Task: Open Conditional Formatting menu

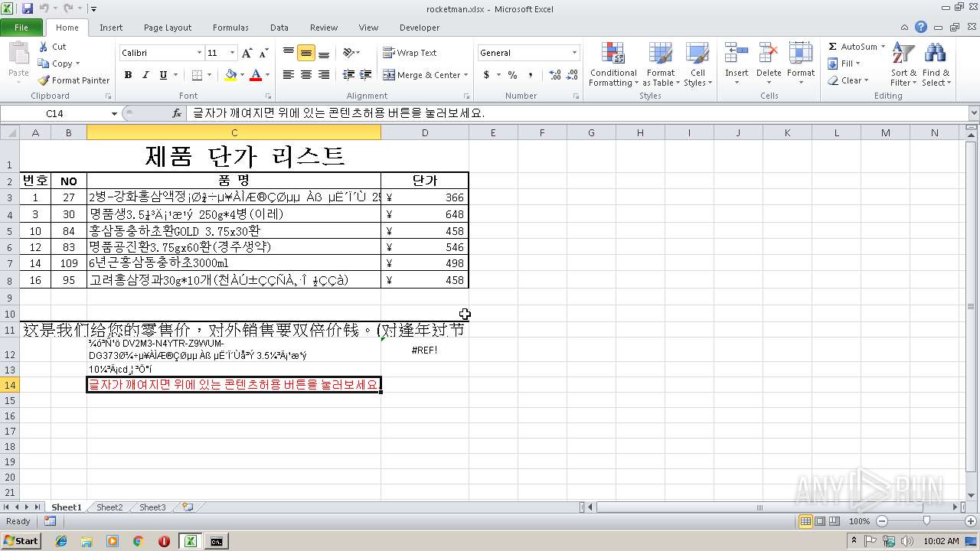Action: coord(612,64)
